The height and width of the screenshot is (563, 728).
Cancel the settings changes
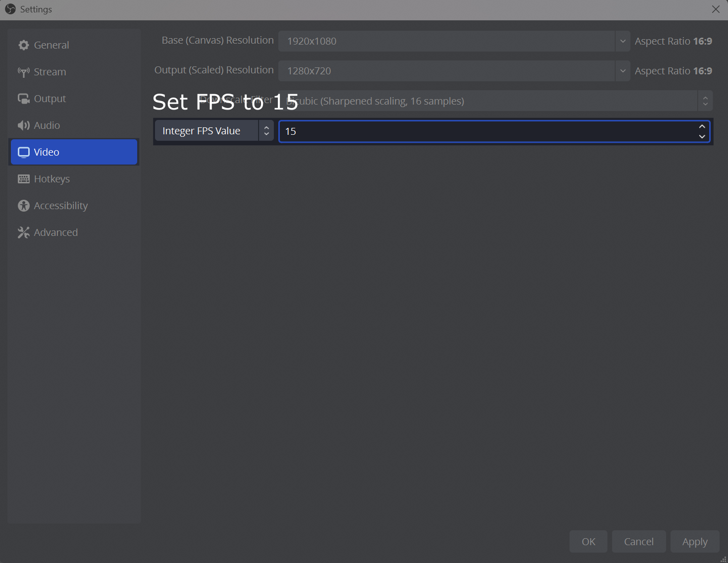click(x=639, y=541)
